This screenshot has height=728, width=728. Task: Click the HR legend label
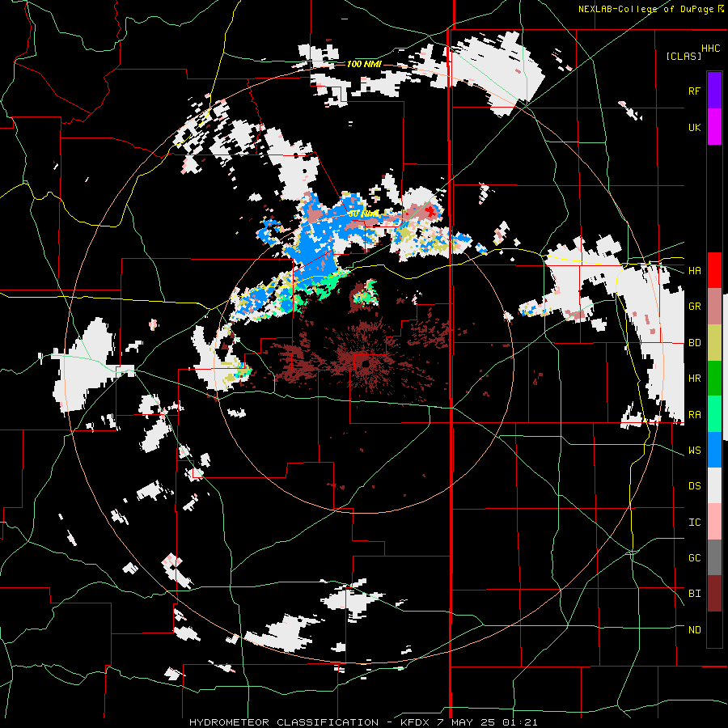[x=694, y=379]
